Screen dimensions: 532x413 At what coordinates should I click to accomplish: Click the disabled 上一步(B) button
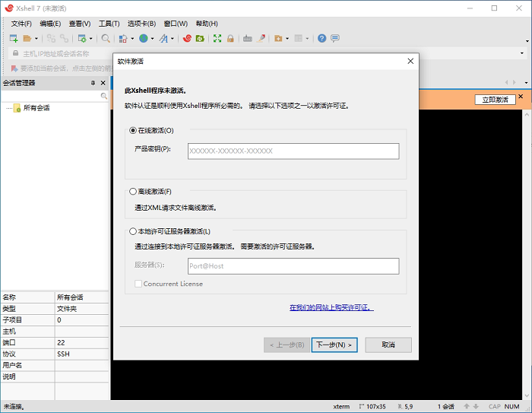coord(287,345)
